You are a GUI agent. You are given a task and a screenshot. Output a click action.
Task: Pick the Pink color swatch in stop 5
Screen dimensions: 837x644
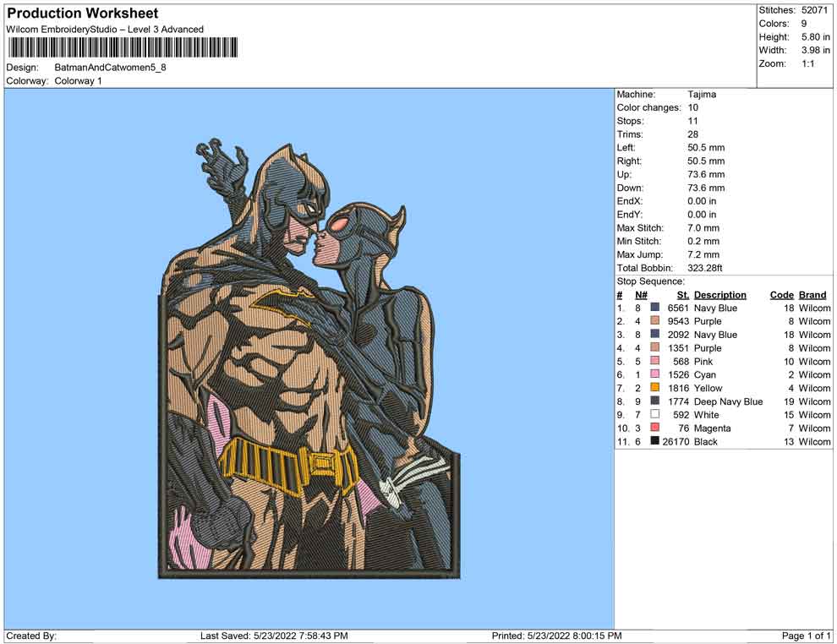(654, 362)
